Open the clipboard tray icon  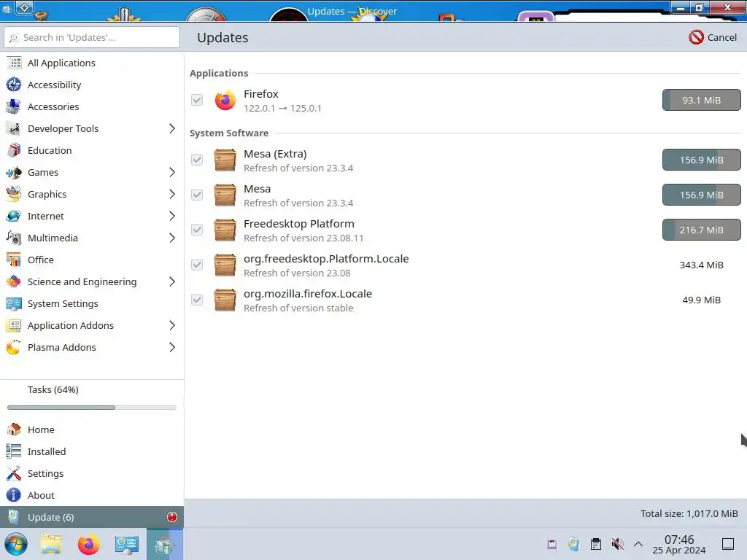(595, 544)
